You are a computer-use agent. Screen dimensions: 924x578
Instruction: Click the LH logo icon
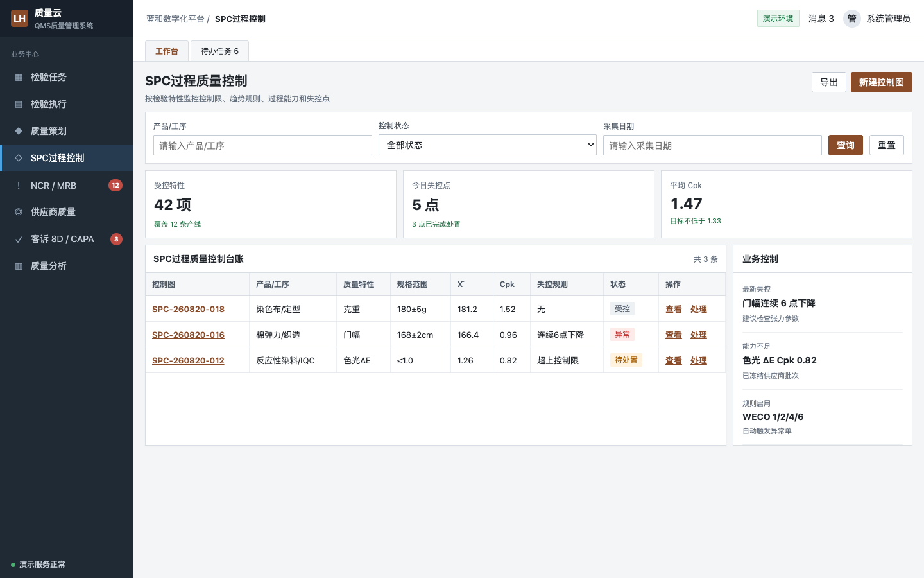(20, 19)
